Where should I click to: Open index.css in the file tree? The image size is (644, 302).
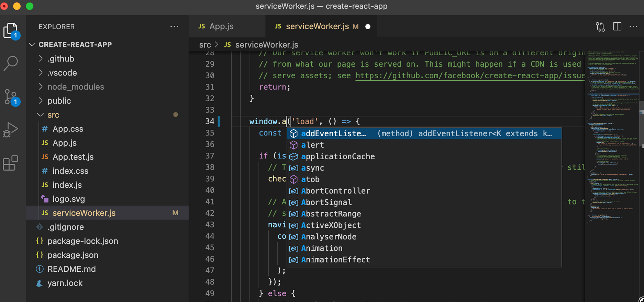click(x=108, y=171)
